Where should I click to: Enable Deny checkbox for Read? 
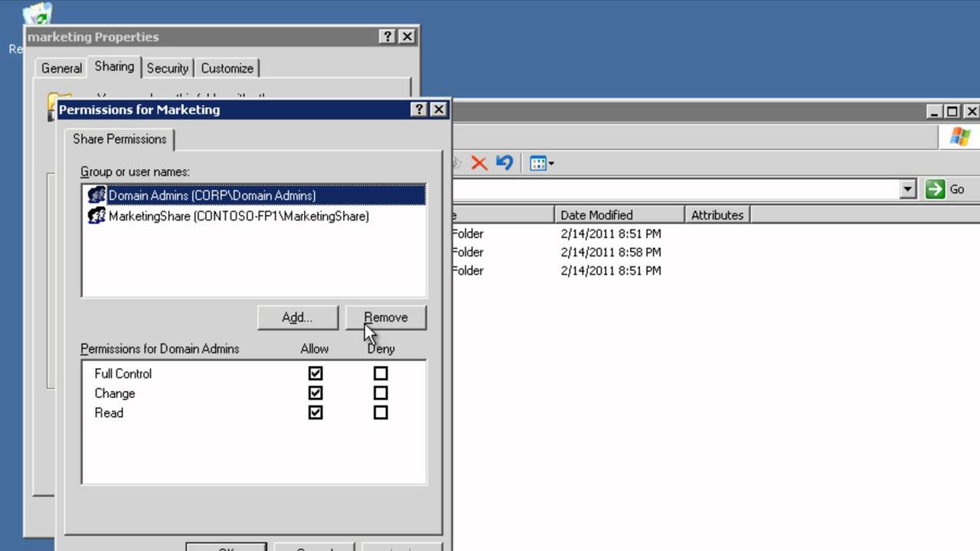381,412
